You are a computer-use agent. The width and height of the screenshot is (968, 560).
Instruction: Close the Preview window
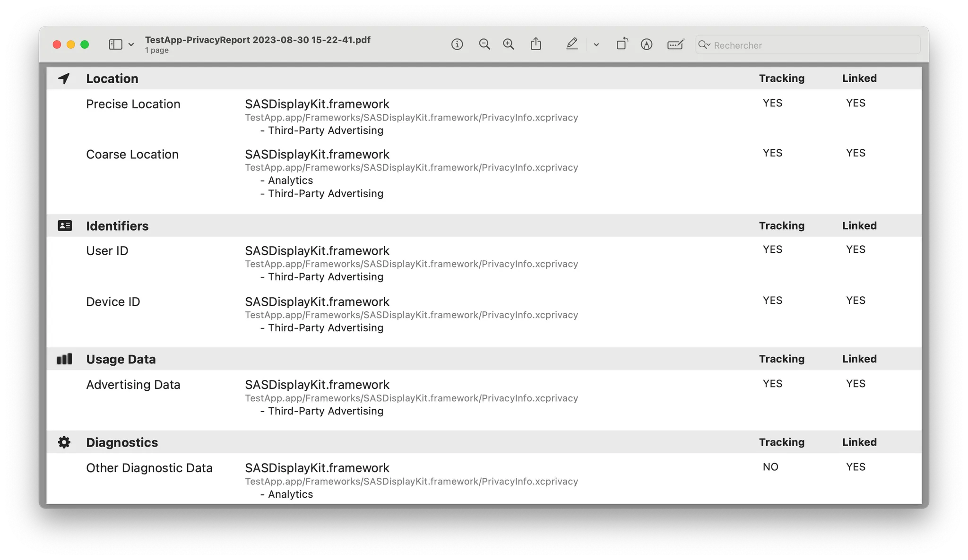pyautogui.click(x=57, y=44)
